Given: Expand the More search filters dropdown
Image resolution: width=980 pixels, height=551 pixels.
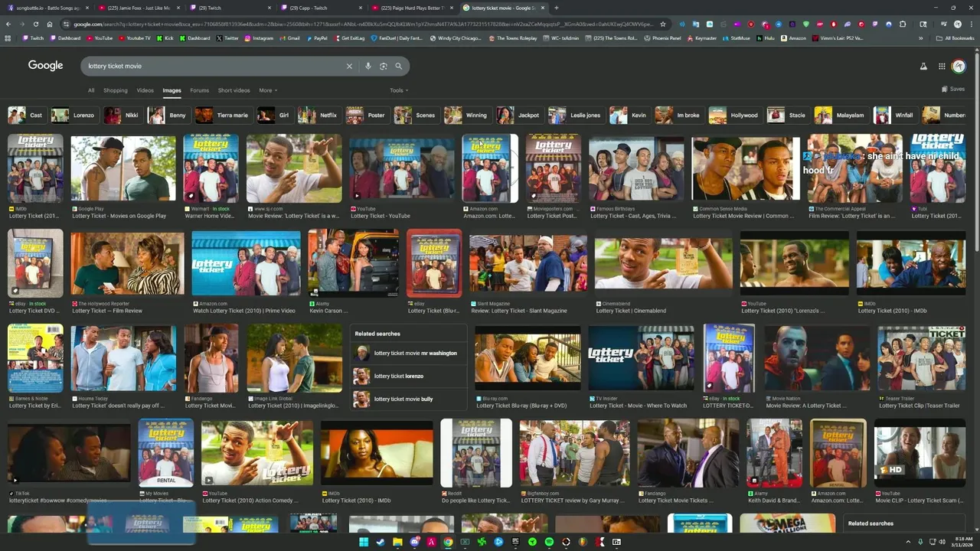Looking at the screenshot, I should 268,90.
